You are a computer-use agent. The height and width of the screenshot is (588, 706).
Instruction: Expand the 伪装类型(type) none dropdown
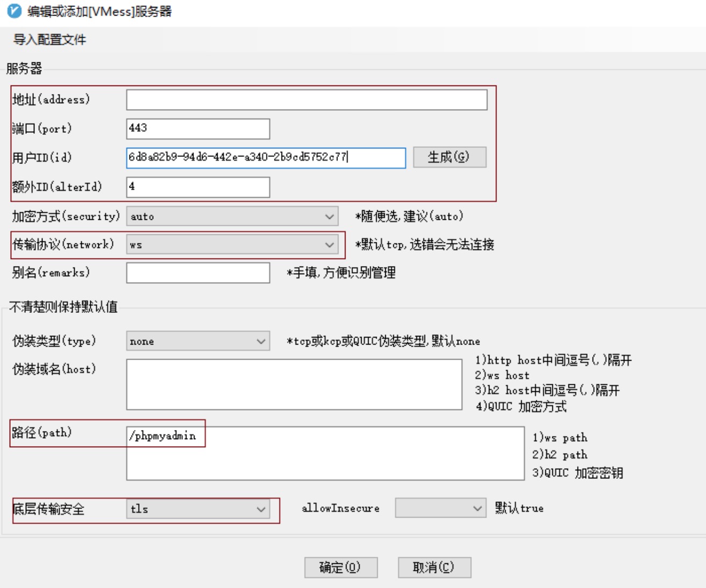tap(198, 341)
